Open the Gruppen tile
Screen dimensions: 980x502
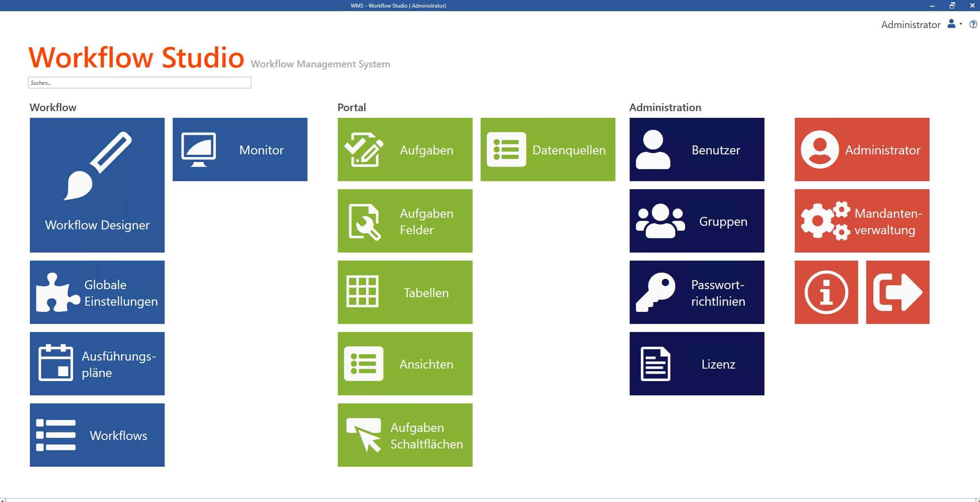point(697,221)
